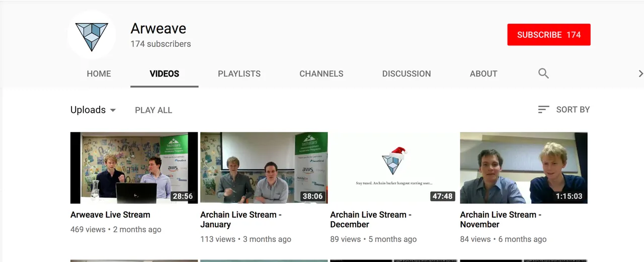This screenshot has width=644, height=262.
Task: Open the channel search magnifier icon
Action: coord(543,74)
